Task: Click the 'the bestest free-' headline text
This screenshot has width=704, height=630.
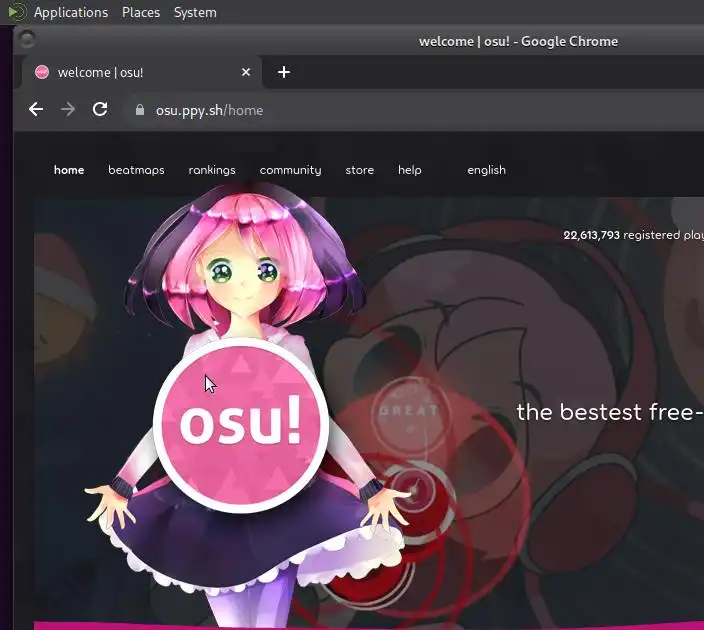Action: click(x=610, y=412)
